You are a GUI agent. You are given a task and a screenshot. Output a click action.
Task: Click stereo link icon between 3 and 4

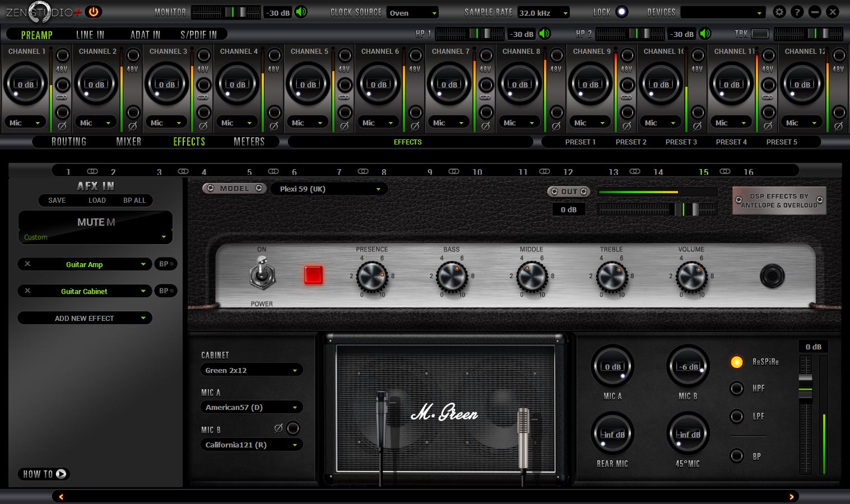(x=183, y=171)
